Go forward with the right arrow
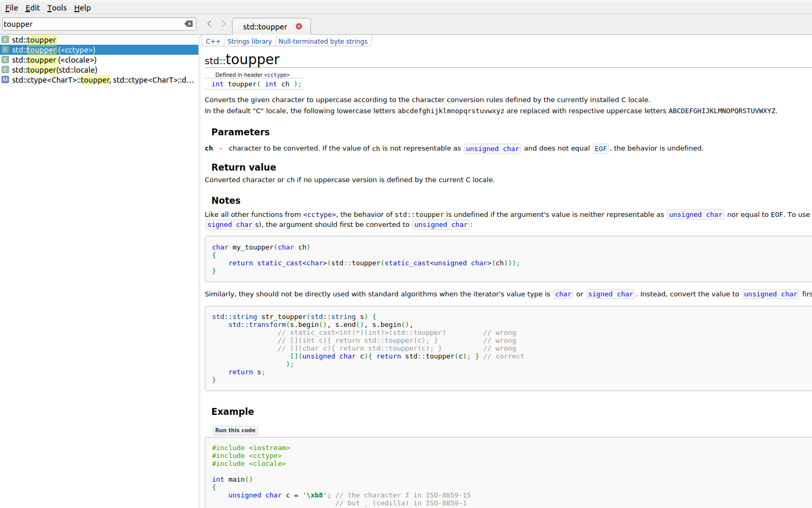 [x=224, y=24]
